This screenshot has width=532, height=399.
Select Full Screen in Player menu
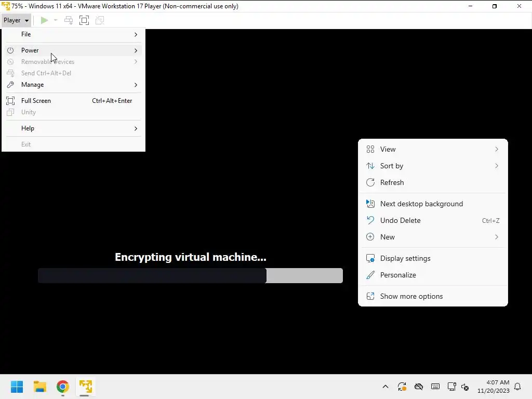(73, 101)
